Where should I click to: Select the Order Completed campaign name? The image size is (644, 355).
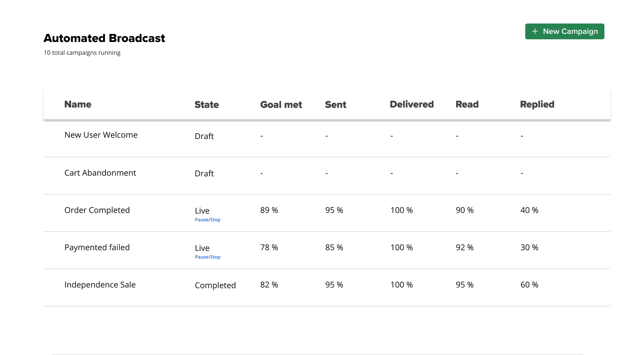click(x=97, y=210)
